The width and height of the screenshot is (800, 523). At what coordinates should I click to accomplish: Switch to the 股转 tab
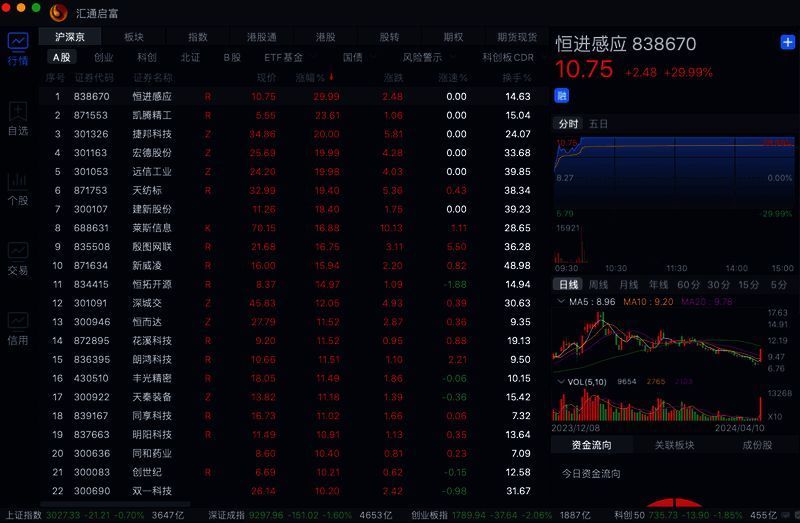389,37
